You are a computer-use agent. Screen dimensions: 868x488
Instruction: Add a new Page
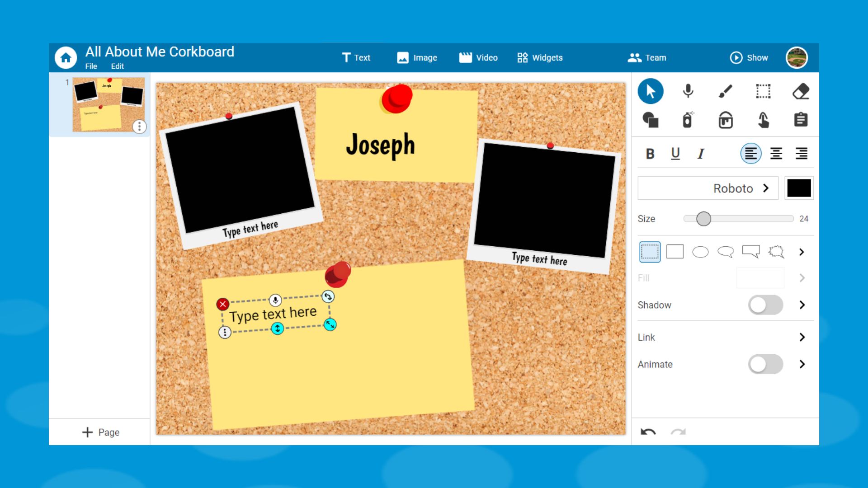pyautogui.click(x=100, y=432)
